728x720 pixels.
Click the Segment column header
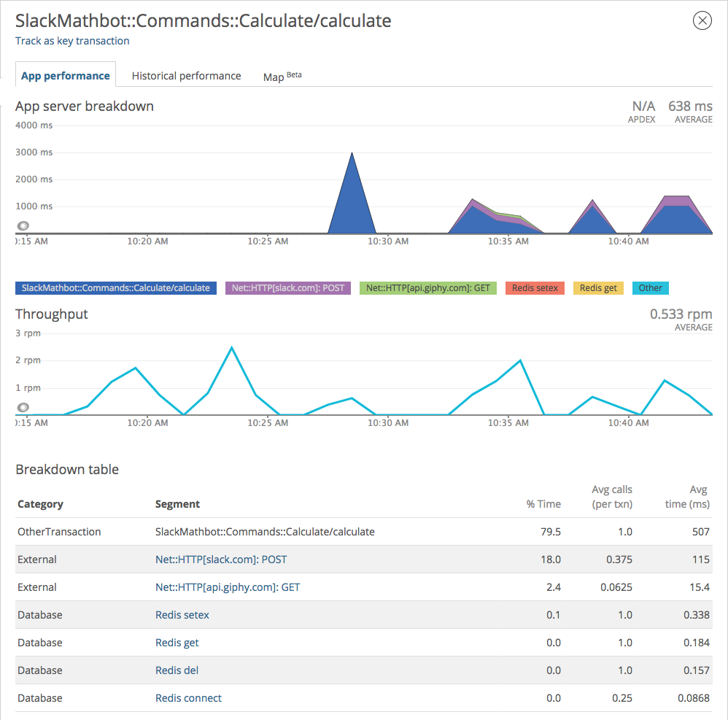tap(177, 504)
